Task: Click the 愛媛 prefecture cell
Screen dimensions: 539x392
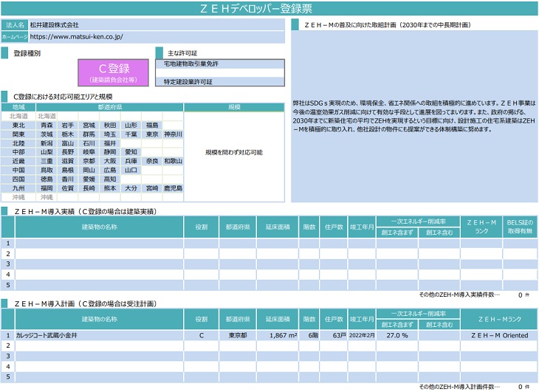Action: 89,179
